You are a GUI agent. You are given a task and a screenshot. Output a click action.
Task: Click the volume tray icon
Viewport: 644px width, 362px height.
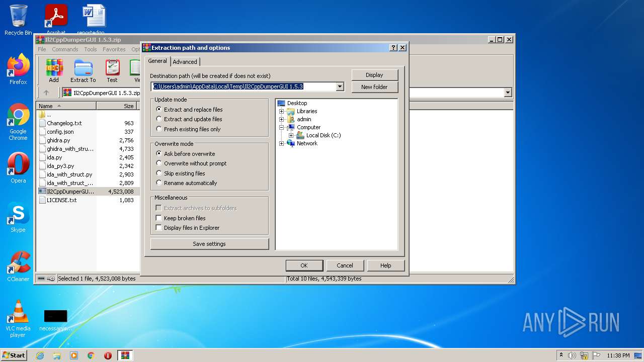[572, 355]
